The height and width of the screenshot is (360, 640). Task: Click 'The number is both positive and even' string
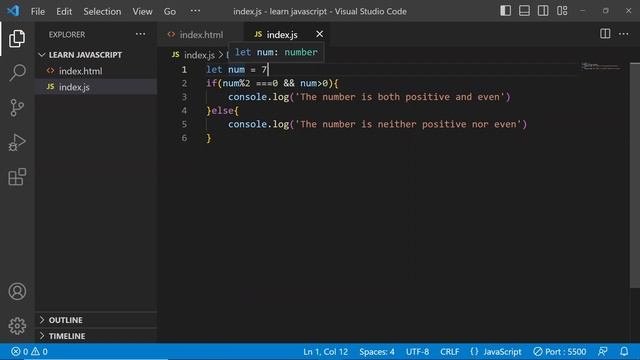(x=400, y=97)
